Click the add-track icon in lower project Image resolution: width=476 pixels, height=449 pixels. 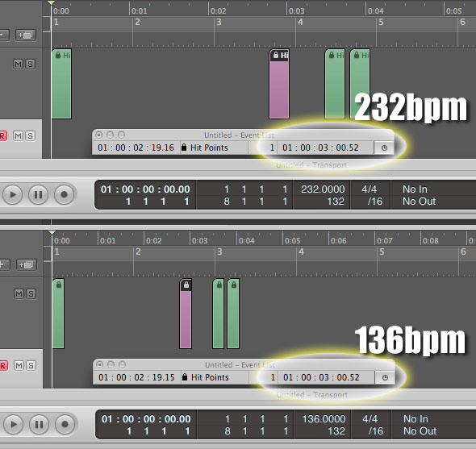pyautogui.click(x=27, y=265)
